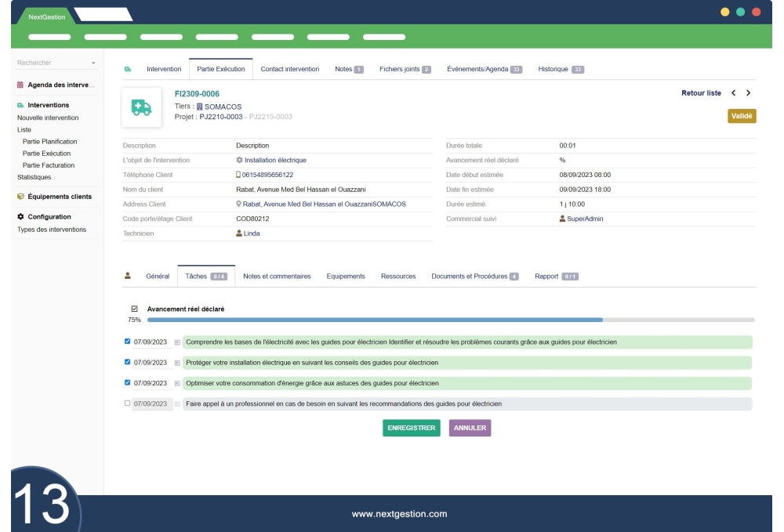Open Partie Facturation in sidebar tree

coord(49,165)
